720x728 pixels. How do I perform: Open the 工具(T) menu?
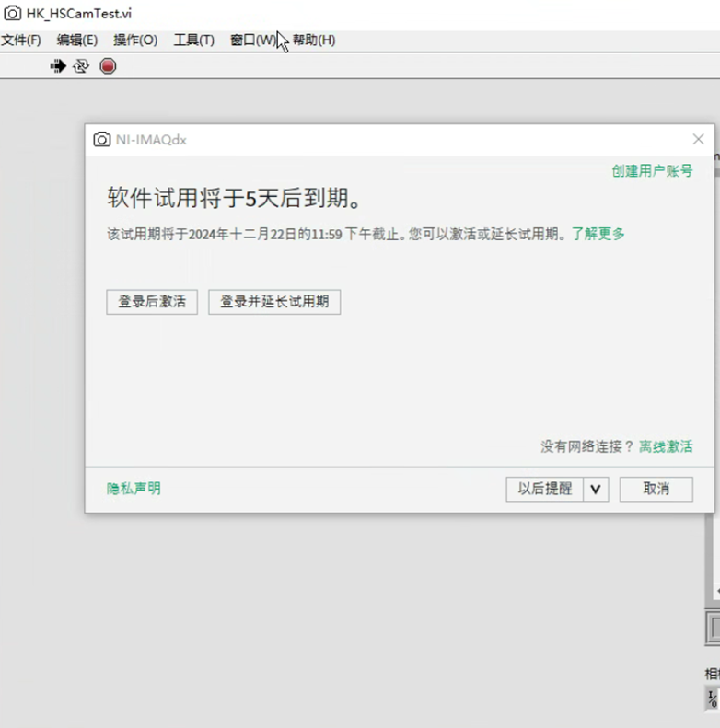pyautogui.click(x=193, y=40)
